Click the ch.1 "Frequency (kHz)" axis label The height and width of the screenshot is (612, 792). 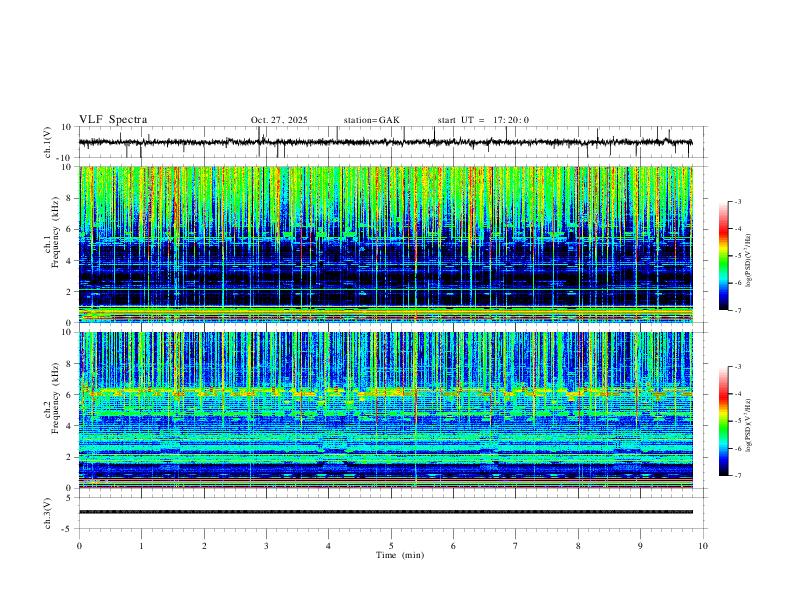(x=56, y=231)
